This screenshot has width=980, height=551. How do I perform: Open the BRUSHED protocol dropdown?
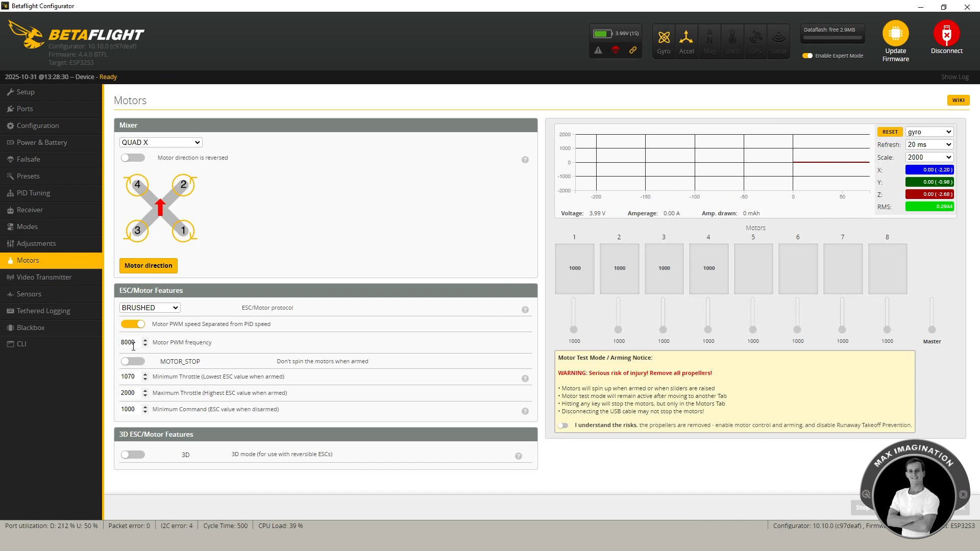[x=150, y=308]
